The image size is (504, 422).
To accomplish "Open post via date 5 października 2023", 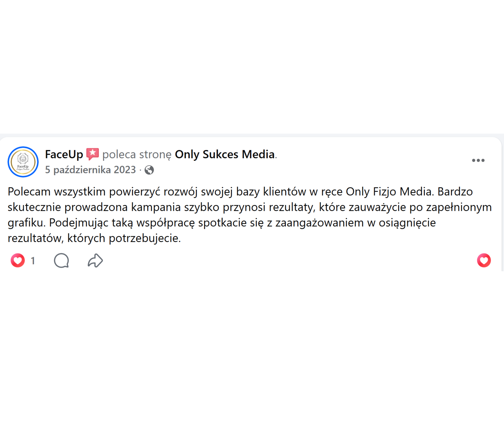I will coord(90,170).
